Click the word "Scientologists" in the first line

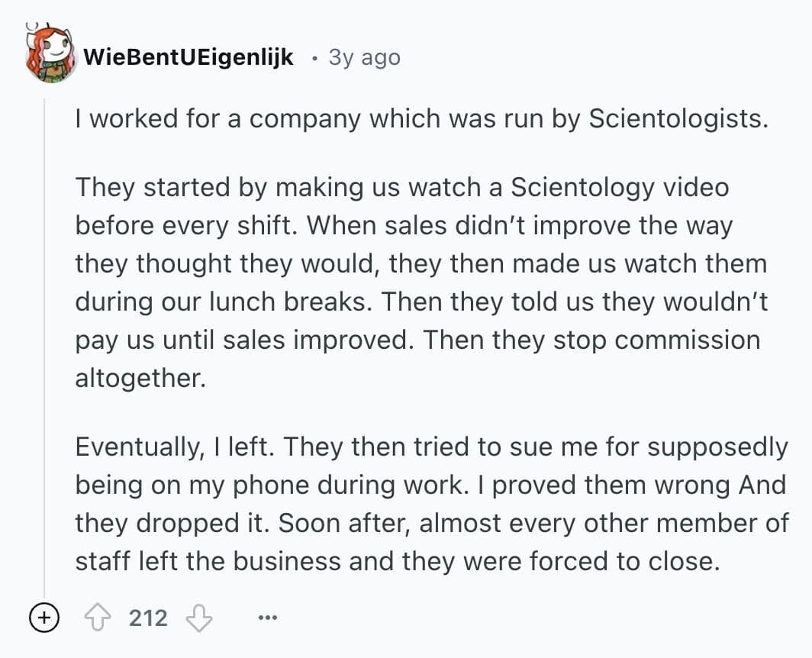click(678, 119)
